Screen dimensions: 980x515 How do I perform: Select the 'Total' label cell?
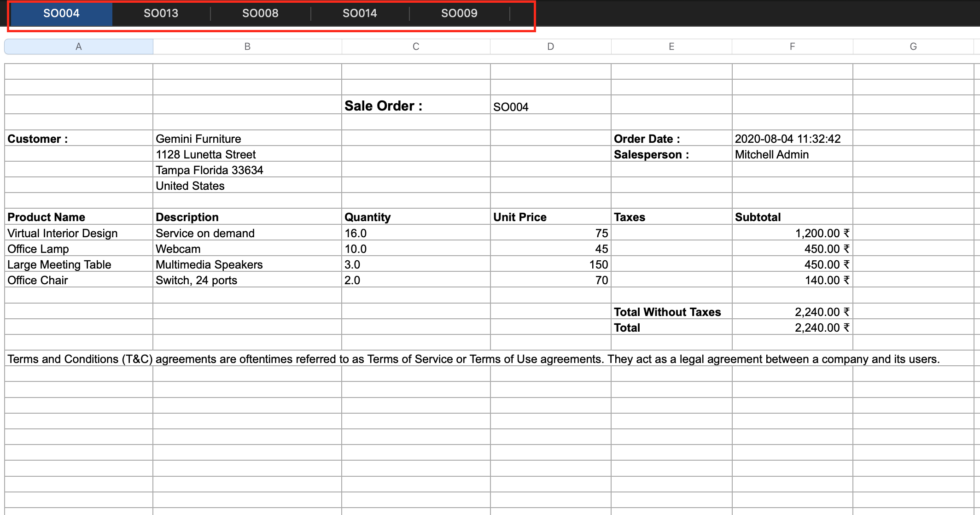(x=671, y=327)
